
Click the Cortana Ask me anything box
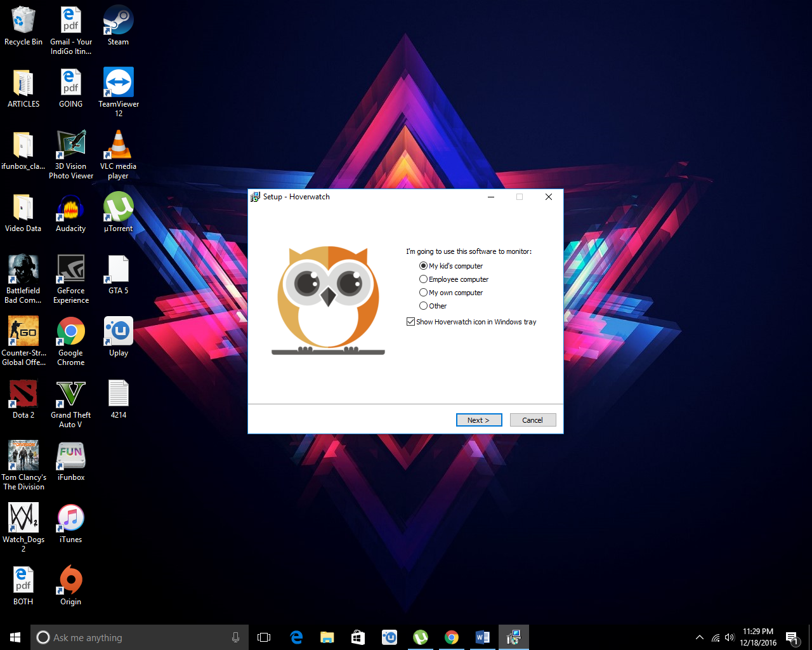pos(138,637)
